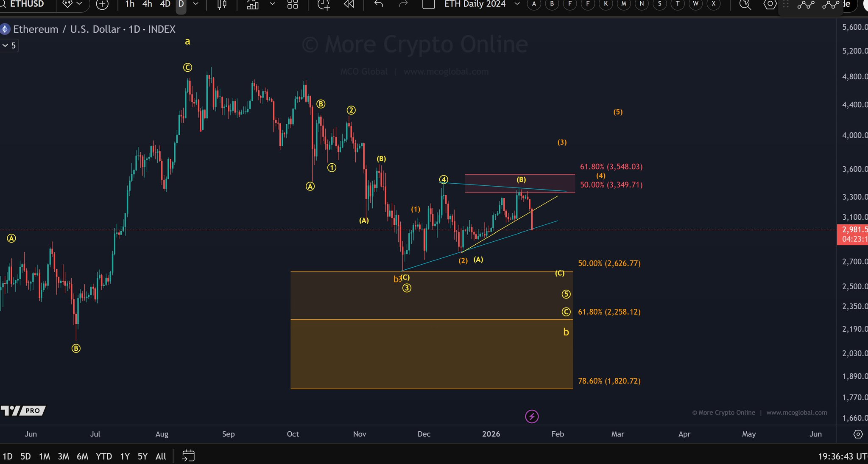The height and width of the screenshot is (464, 868).
Task: Expand the timeframe interval dropdown arrow
Action: coord(196,4)
